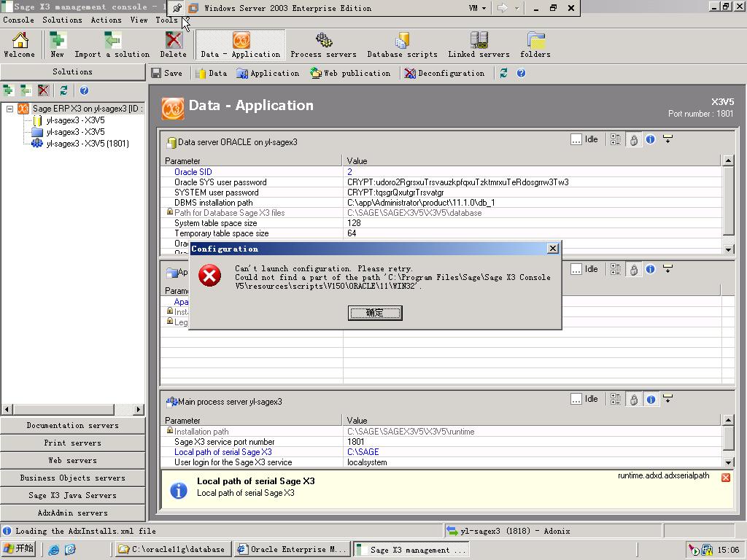This screenshot has height=560, width=747.
Task: Open Database scripts from the toolbar
Action: [x=402, y=40]
